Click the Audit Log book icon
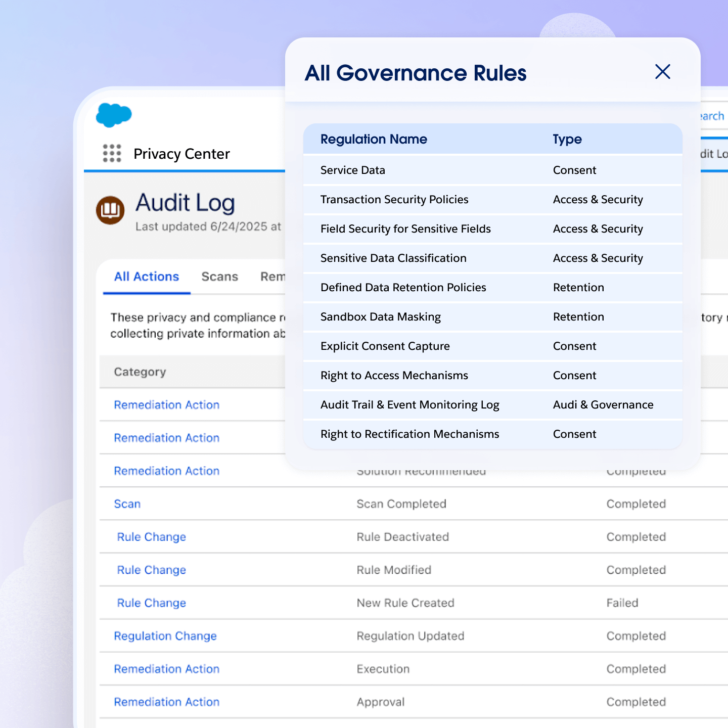This screenshot has width=728, height=728. [x=110, y=210]
